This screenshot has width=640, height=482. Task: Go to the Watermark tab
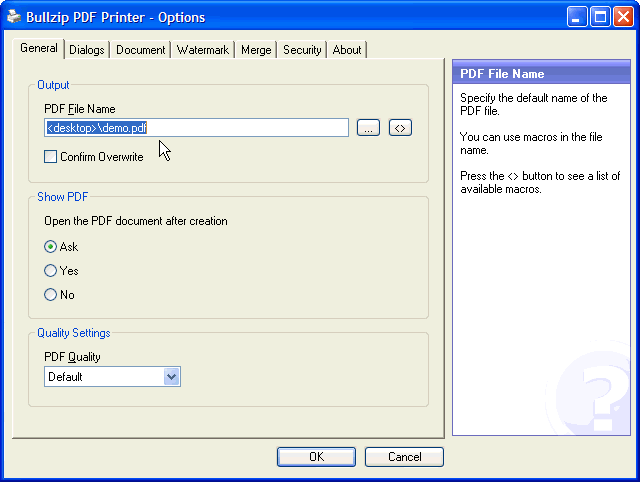coord(203,50)
